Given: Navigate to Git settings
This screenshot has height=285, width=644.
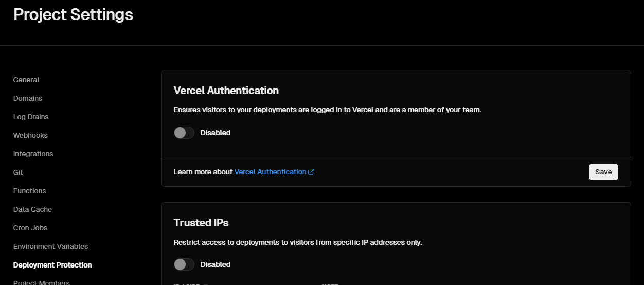Looking at the screenshot, I should (18, 172).
